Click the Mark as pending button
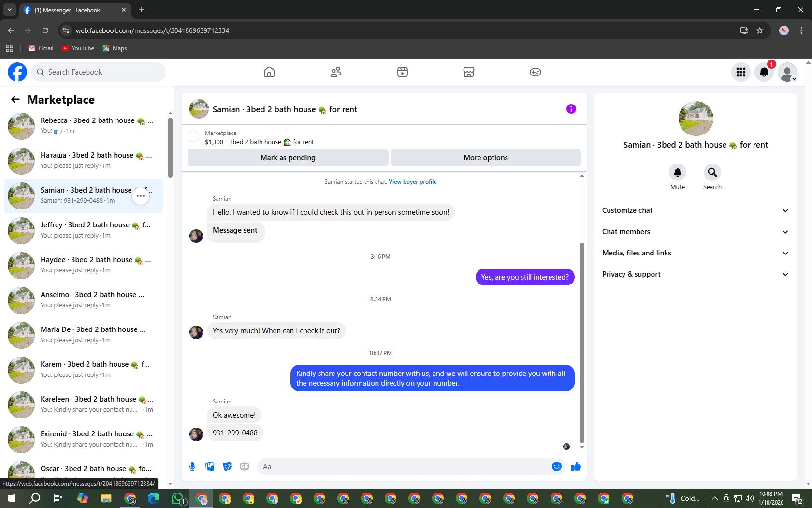 click(x=288, y=158)
